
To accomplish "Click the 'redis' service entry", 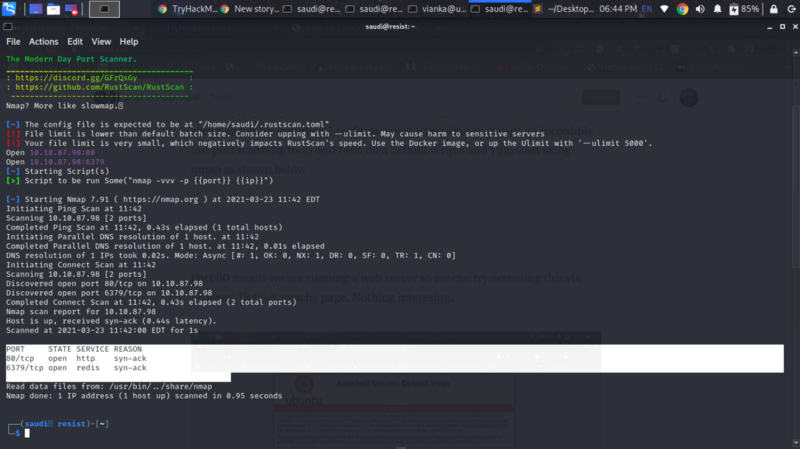I will pyautogui.click(x=88, y=368).
